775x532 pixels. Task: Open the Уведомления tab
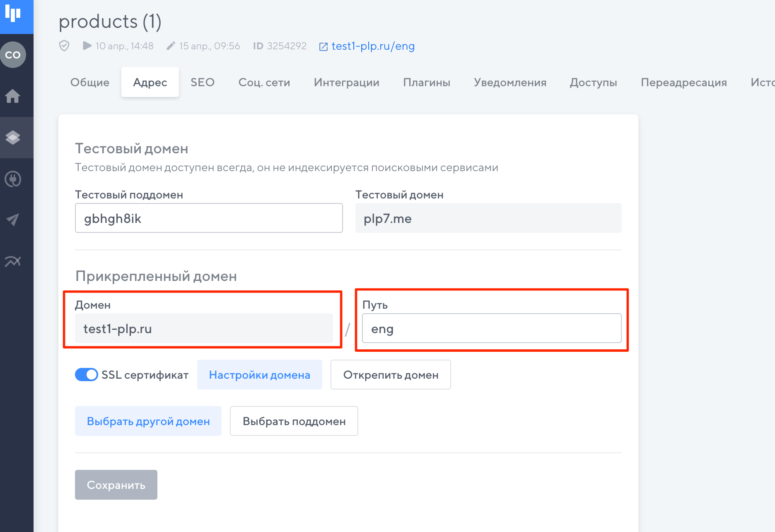point(510,82)
